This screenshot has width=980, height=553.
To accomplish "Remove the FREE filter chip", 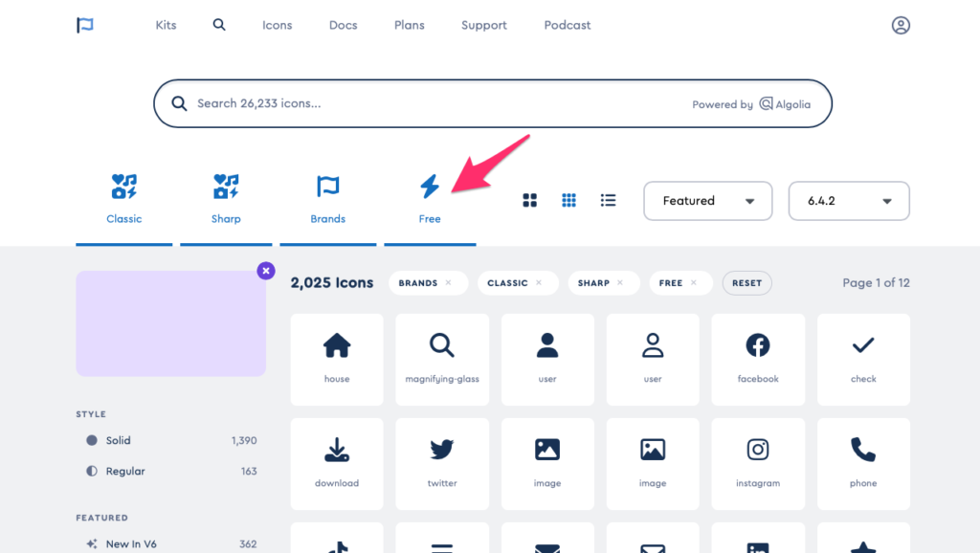I will coord(694,283).
